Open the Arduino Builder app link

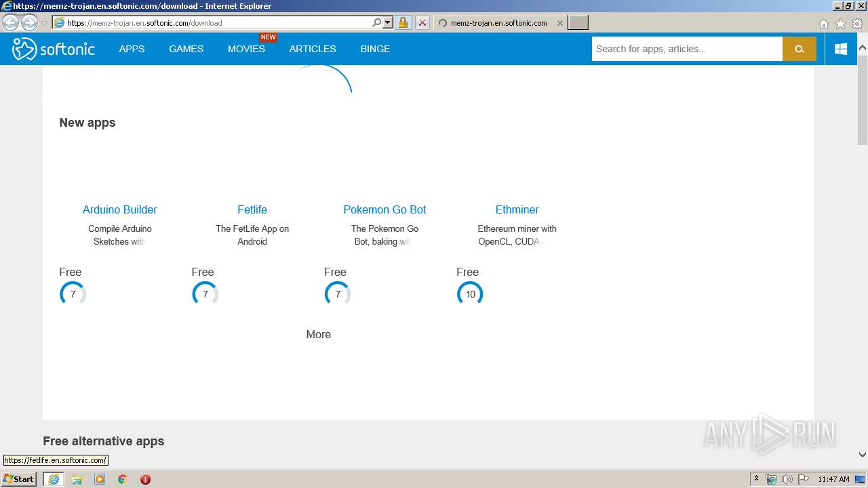[x=119, y=209]
